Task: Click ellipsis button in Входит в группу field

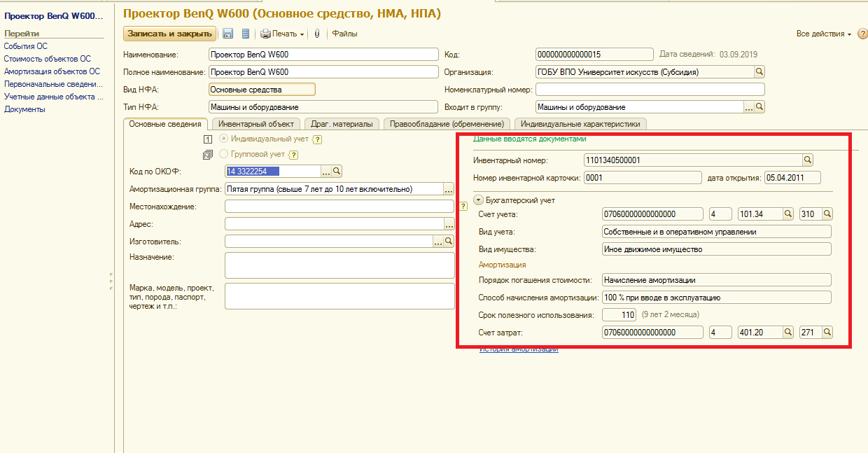Action: pyautogui.click(x=748, y=107)
